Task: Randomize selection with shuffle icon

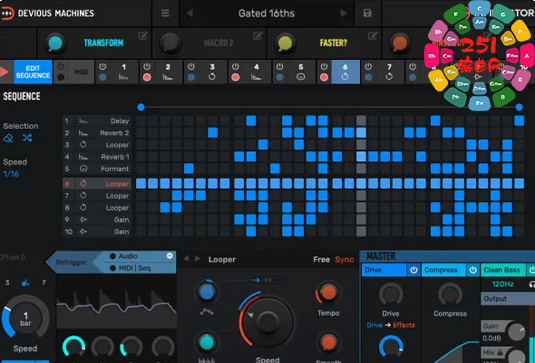Action: click(x=27, y=138)
